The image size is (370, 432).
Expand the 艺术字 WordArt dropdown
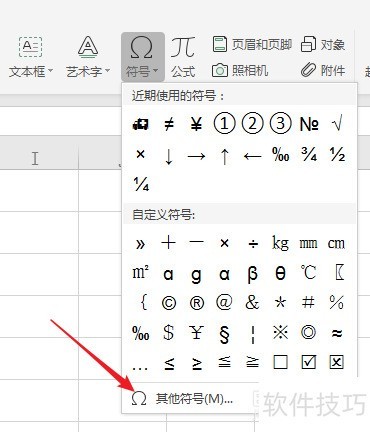88,57
